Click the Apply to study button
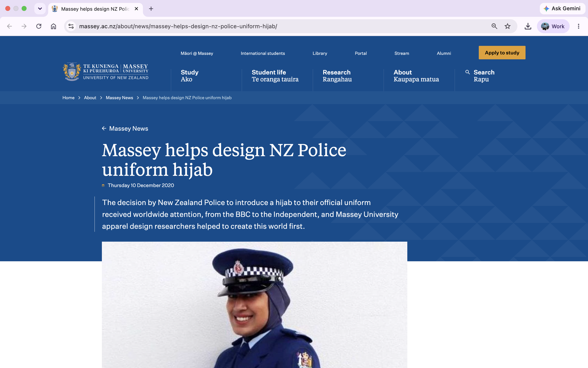Image resolution: width=588 pixels, height=368 pixels. coord(502,53)
